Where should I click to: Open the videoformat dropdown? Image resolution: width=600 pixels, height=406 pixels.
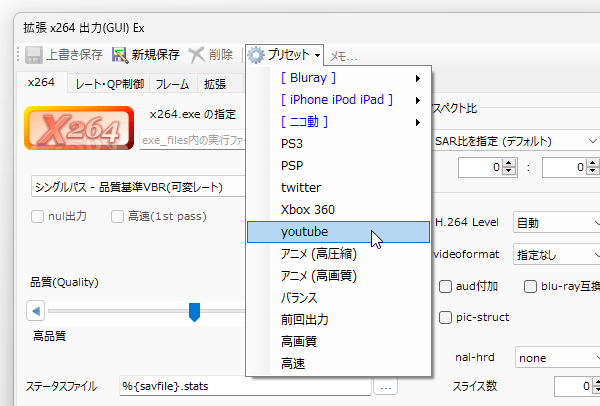click(x=556, y=255)
